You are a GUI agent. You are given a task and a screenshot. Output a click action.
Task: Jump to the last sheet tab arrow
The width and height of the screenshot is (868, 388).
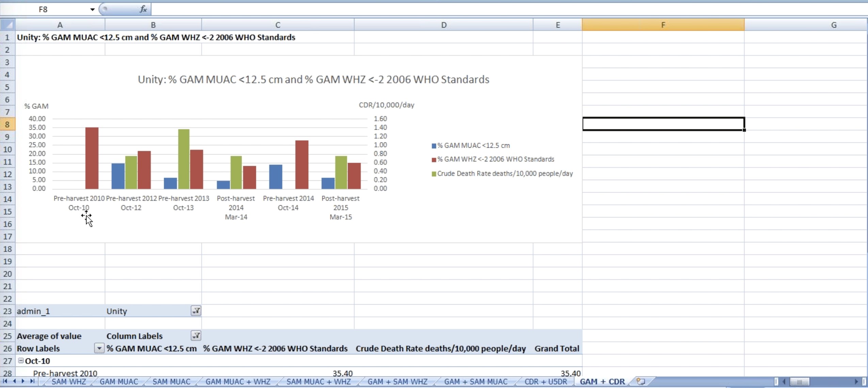[32, 381]
